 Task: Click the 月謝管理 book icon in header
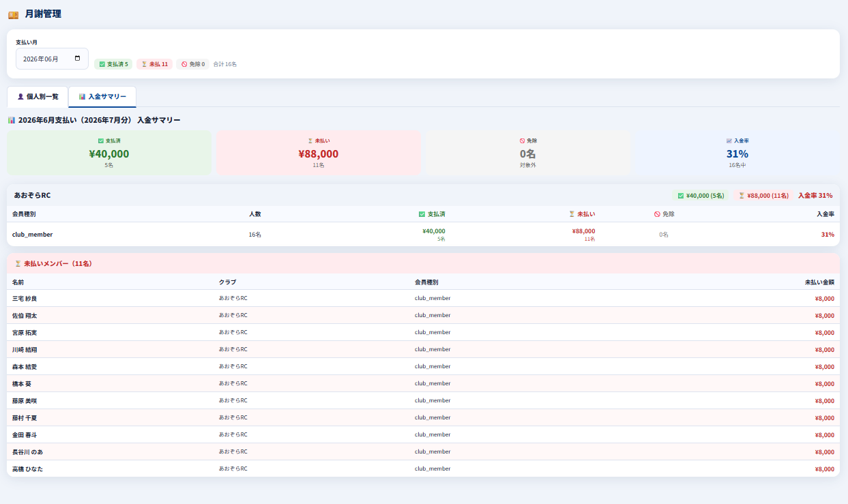(x=13, y=14)
